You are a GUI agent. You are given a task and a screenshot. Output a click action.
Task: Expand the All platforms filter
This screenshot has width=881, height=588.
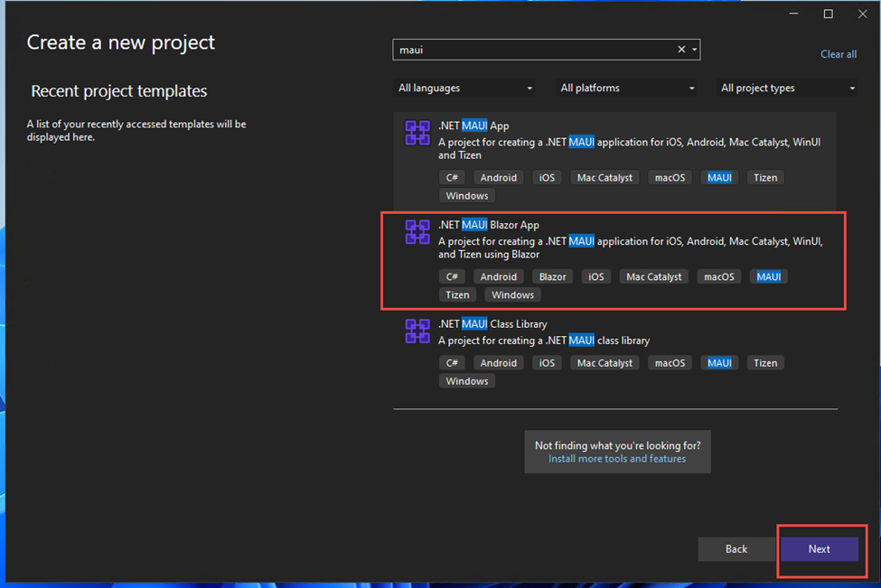627,88
